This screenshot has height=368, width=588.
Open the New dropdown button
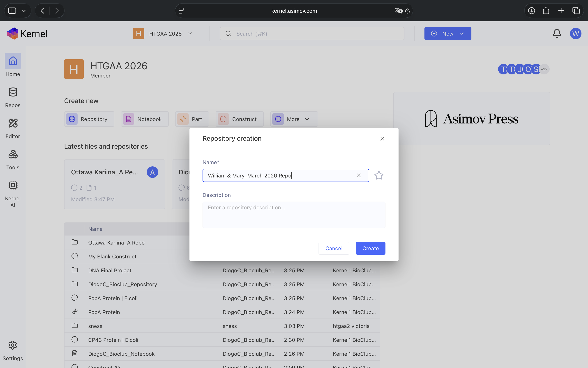tap(448, 34)
